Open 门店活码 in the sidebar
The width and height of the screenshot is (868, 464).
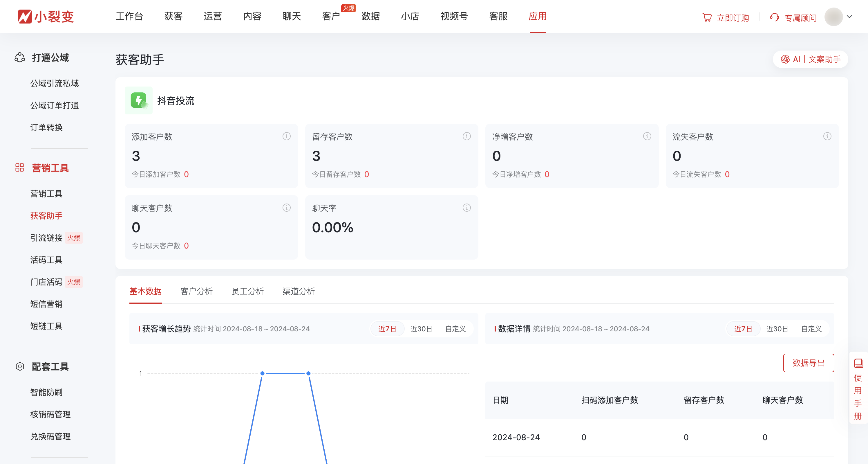46,282
